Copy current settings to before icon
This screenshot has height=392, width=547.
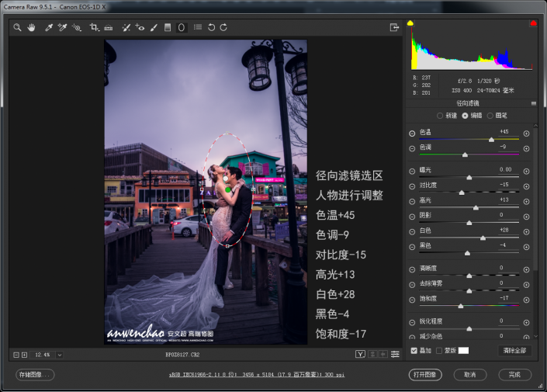click(383, 354)
